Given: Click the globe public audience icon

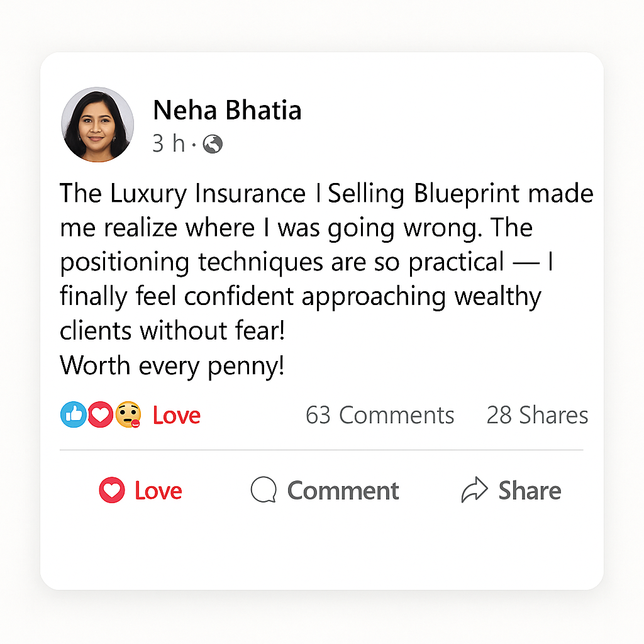Looking at the screenshot, I should 213,145.
